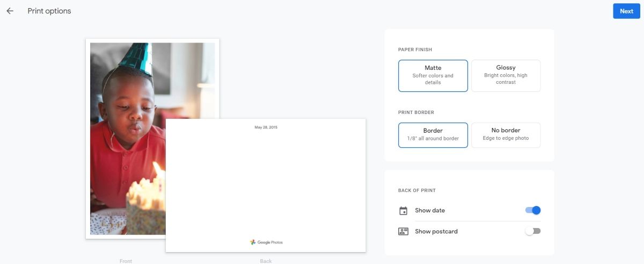Click the Show postcard label text

click(436, 232)
